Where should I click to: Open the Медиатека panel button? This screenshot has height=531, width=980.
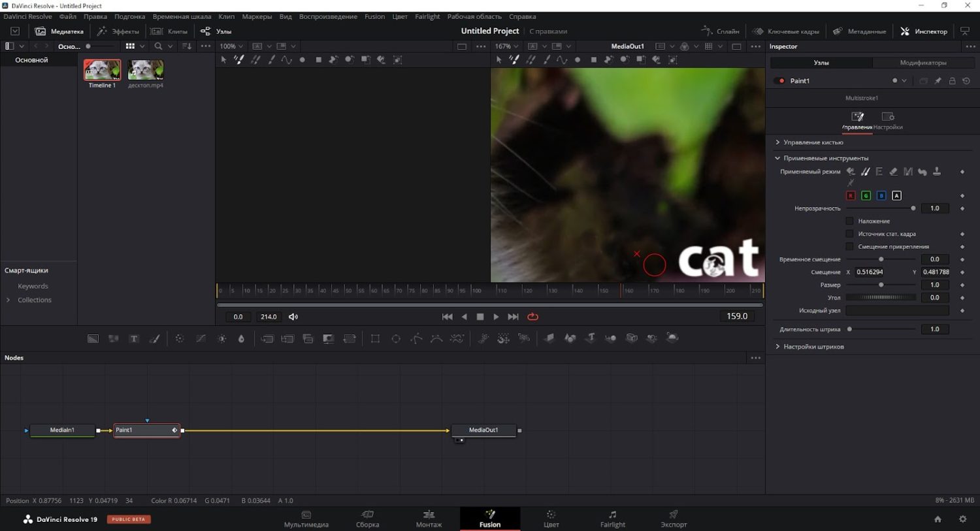point(59,31)
